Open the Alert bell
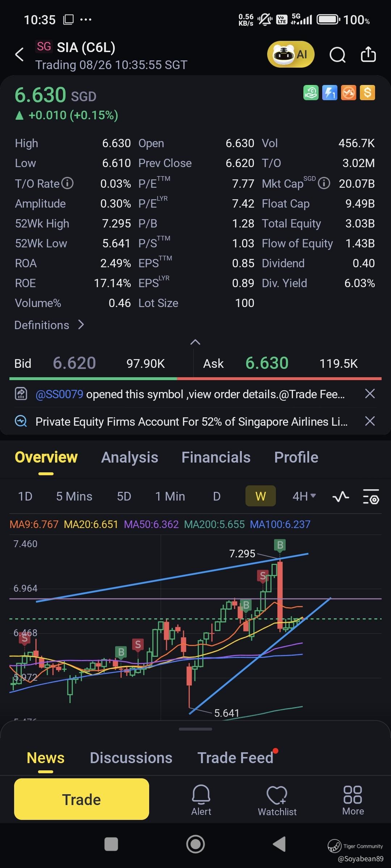 pyautogui.click(x=201, y=800)
